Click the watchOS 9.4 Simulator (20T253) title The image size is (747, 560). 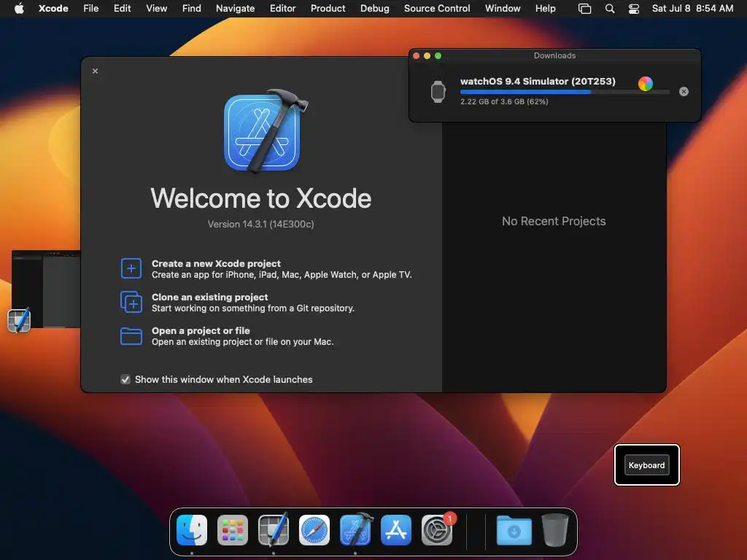pyautogui.click(x=538, y=81)
